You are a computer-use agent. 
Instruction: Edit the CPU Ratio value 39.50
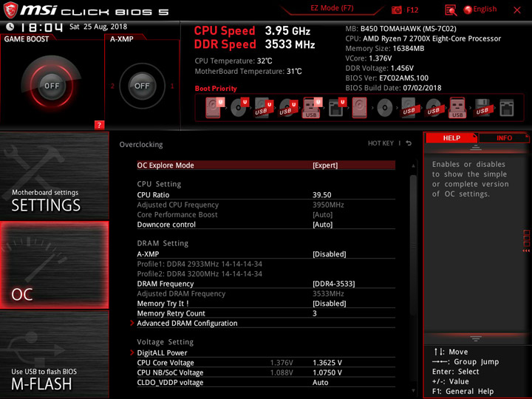[x=321, y=195]
